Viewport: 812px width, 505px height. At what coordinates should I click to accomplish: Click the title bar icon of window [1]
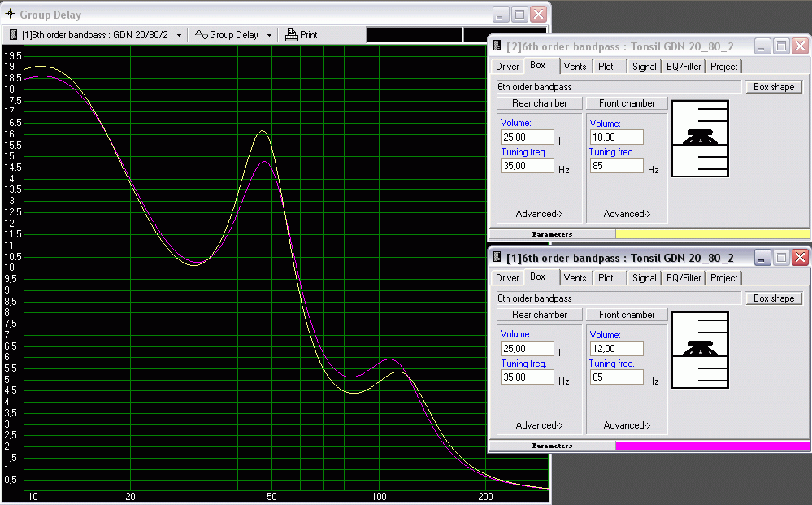(497, 258)
